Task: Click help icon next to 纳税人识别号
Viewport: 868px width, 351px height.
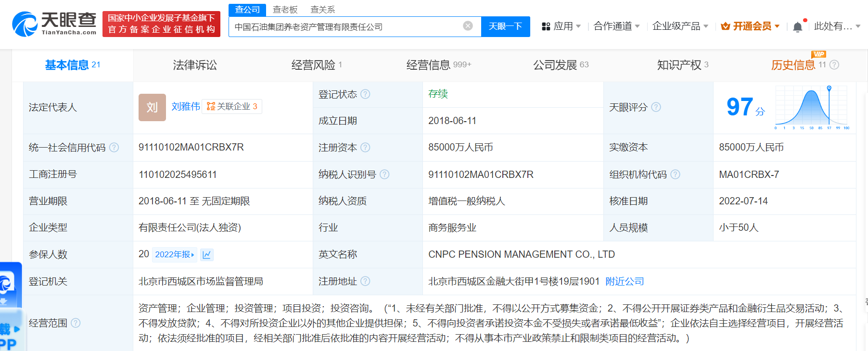Action: pos(384,175)
